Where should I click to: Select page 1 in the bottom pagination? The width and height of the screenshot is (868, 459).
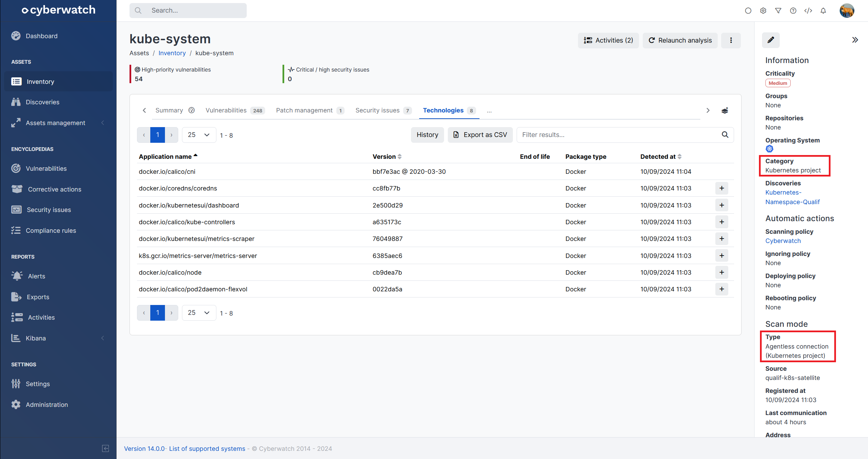point(157,313)
